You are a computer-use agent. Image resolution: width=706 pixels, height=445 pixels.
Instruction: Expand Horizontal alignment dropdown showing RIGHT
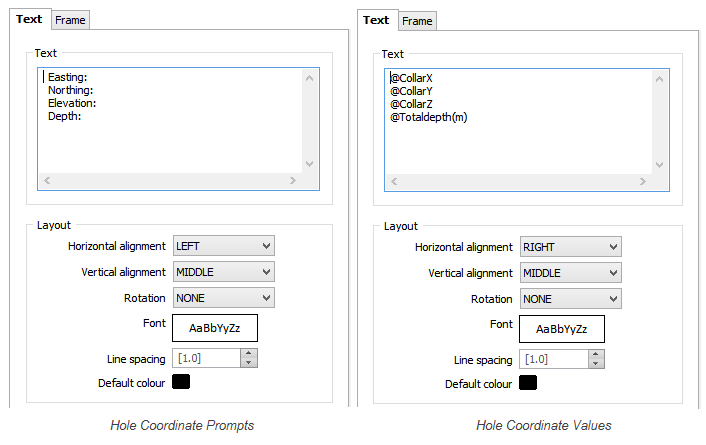click(570, 247)
